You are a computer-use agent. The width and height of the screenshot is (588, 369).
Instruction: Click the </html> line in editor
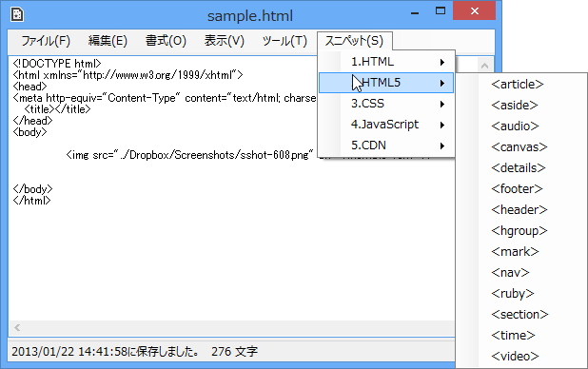pyautogui.click(x=31, y=201)
